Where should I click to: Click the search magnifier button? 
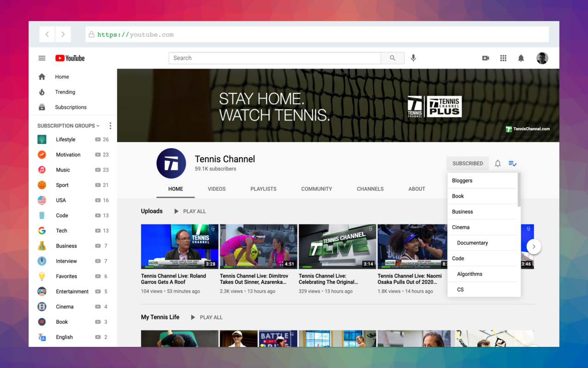tap(392, 58)
